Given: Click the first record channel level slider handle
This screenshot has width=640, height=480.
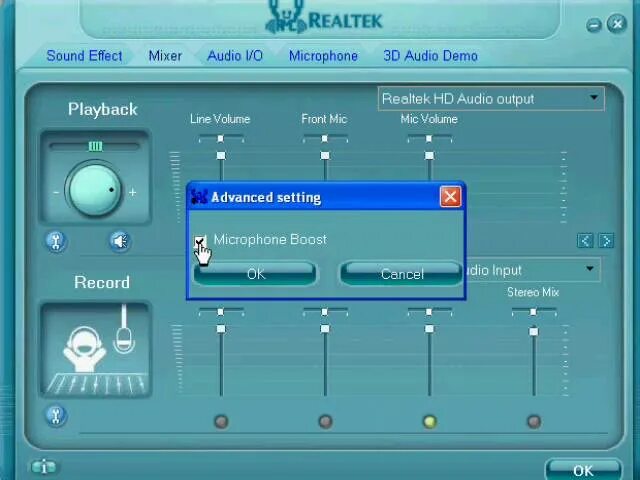Looking at the screenshot, I should (x=221, y=329).
